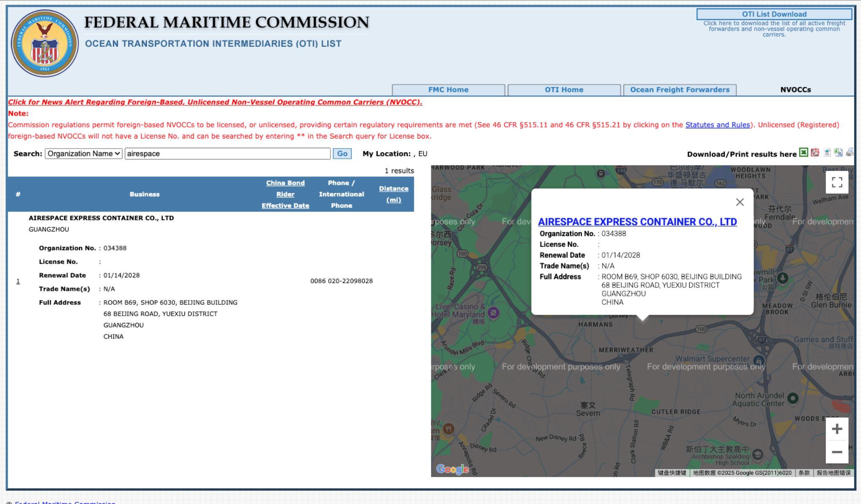
Task: Open OTI Home tab
Action: (x=564, y=90)
